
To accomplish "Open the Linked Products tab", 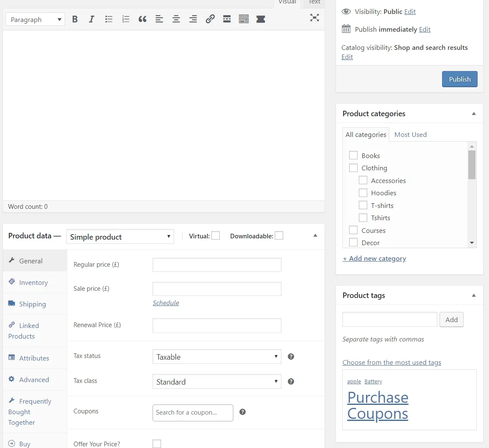I will (x=35, y=331).
